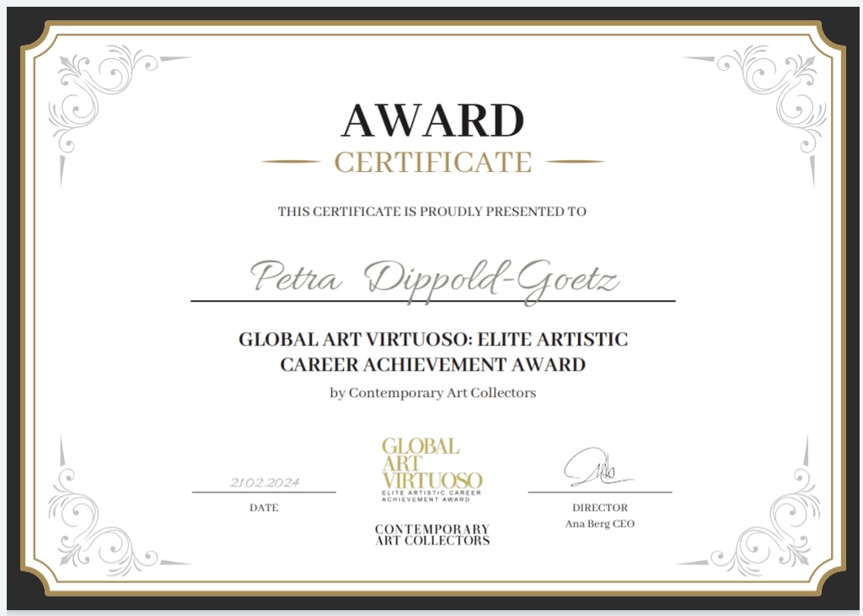Click the director's handwritten signature
The image size is (863, 616).
coord(594,468)
